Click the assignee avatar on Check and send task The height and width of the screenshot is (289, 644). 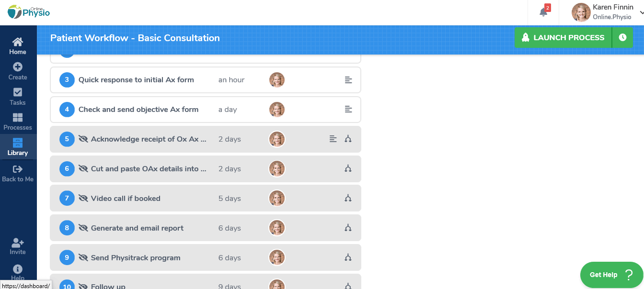point(277,109)
